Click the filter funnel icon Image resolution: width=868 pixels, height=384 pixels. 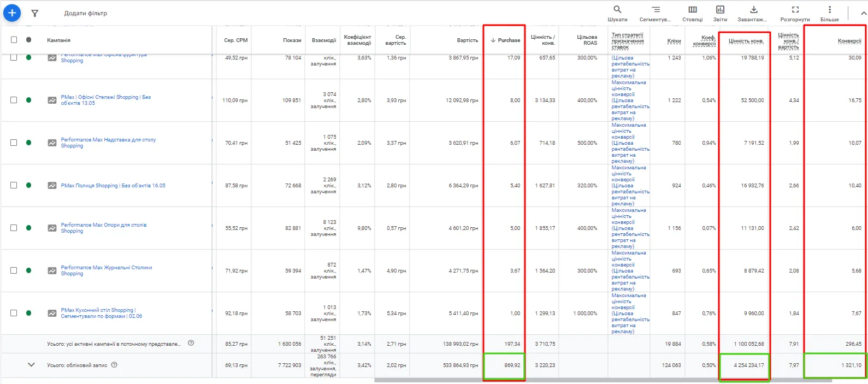[x=35, y=13]
